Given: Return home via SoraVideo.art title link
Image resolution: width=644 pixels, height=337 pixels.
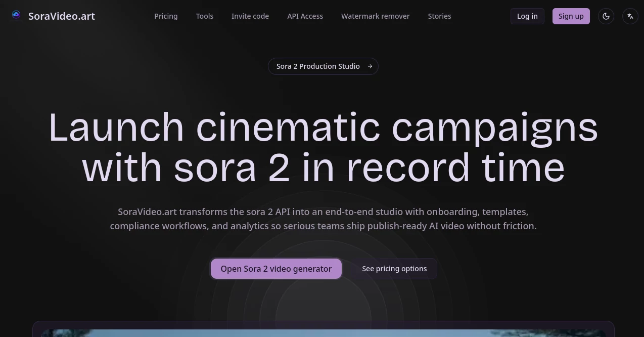Looking at the screenshot, I should pyautogui.click(x=61, y=16).
